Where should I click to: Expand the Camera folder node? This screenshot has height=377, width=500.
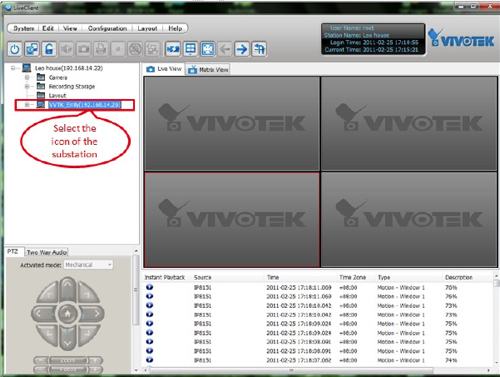[27, 77]
